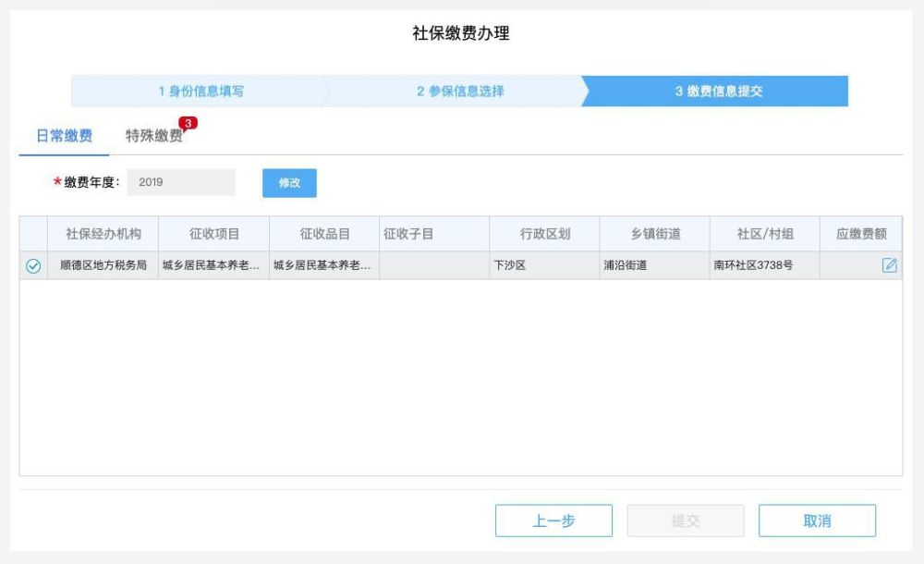Select the 下沙区 cell

[x=544, y=265]
